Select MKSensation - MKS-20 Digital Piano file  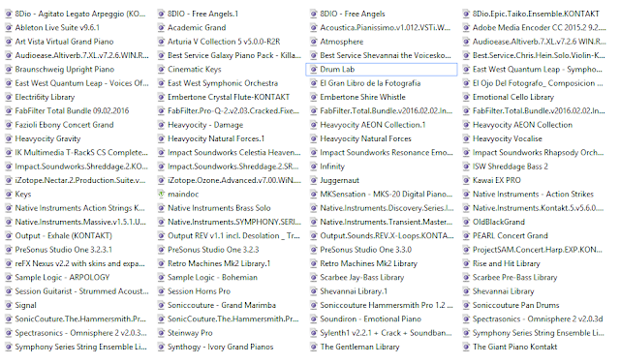click(x=387, y=194)
